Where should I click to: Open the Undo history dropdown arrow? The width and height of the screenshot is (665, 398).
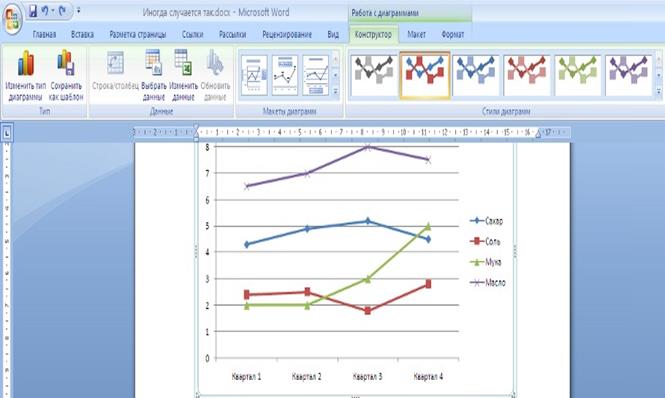(x=53, y=11)
